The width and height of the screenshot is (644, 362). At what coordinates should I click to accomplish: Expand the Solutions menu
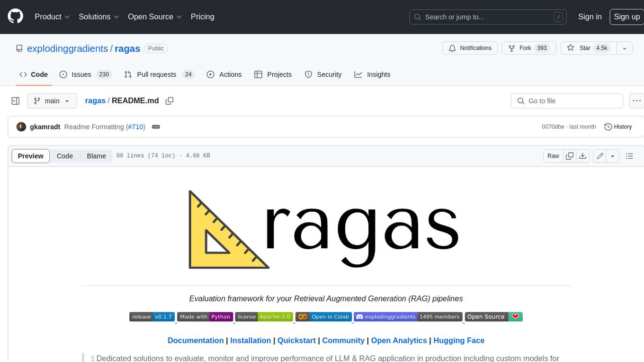coord(98,17)
